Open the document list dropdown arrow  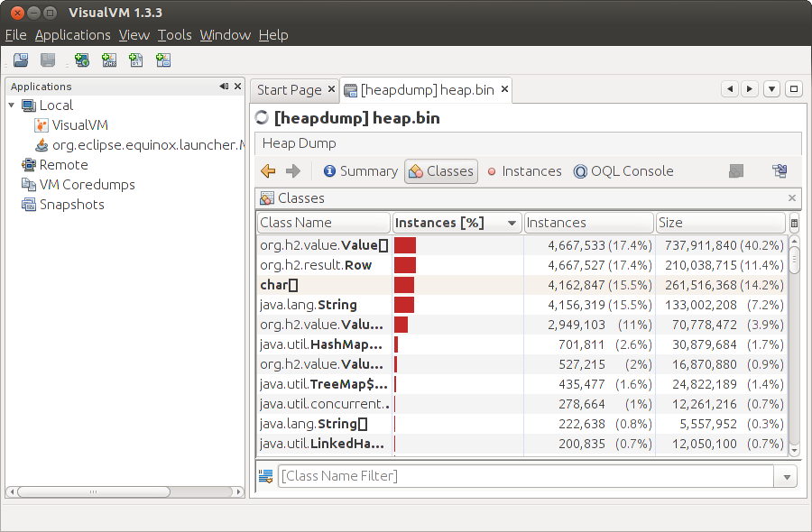click(x=771, y=89)
